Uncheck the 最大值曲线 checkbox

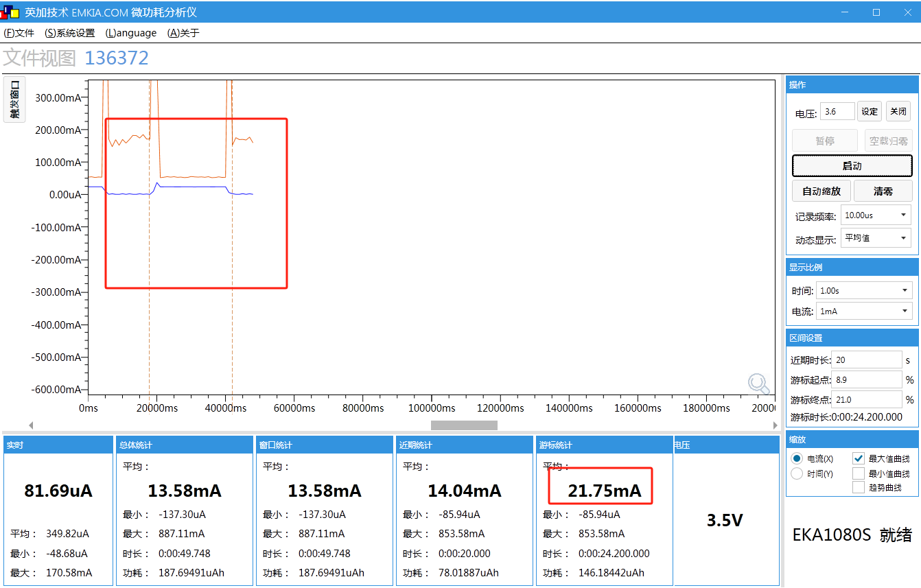click(859, 458)
